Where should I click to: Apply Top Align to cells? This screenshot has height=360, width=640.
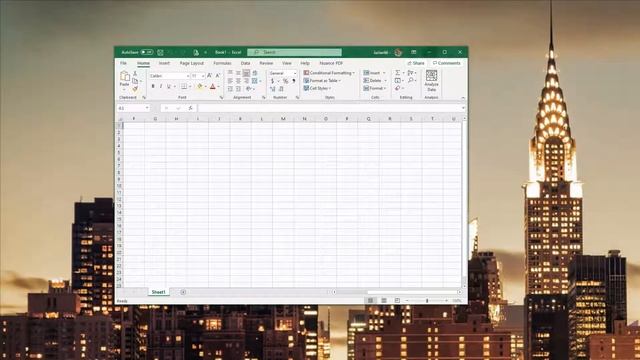pyautogui.click(x=230, y=73)
